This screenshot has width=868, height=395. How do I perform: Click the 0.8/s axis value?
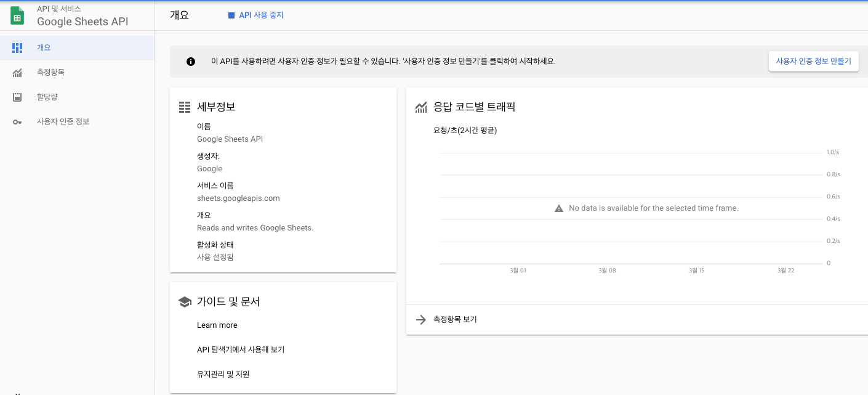click(x=833, y=174)
